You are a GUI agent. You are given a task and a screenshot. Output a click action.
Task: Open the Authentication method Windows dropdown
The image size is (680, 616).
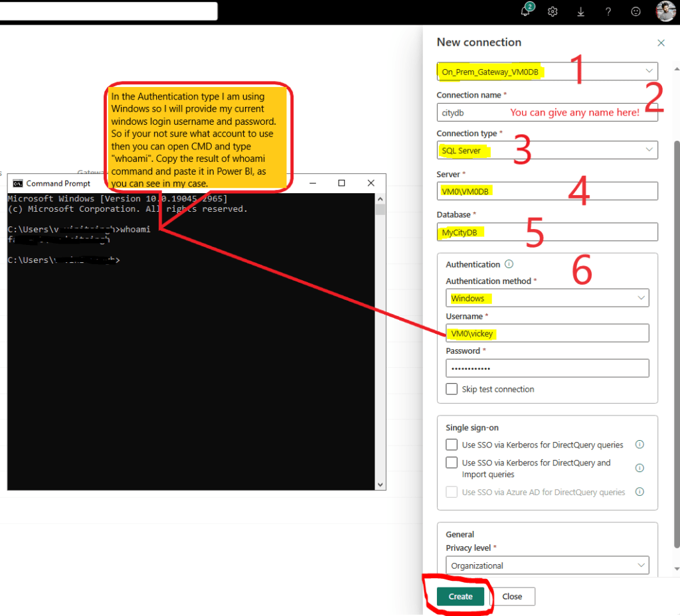(547, 298)
